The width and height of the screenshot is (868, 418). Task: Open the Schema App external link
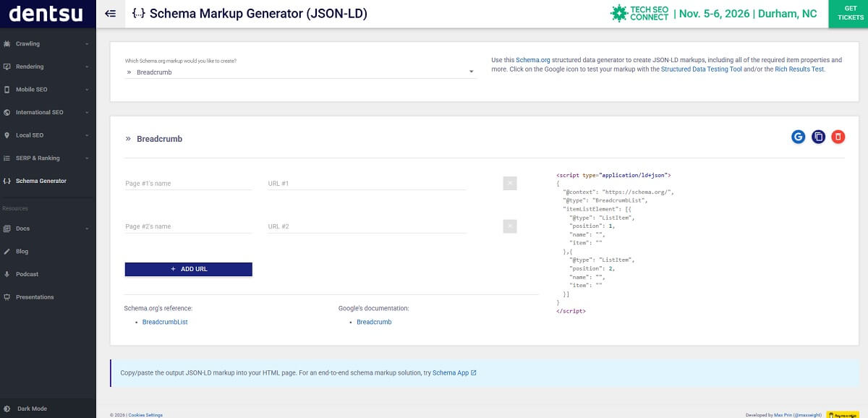(x=454, y=373)
